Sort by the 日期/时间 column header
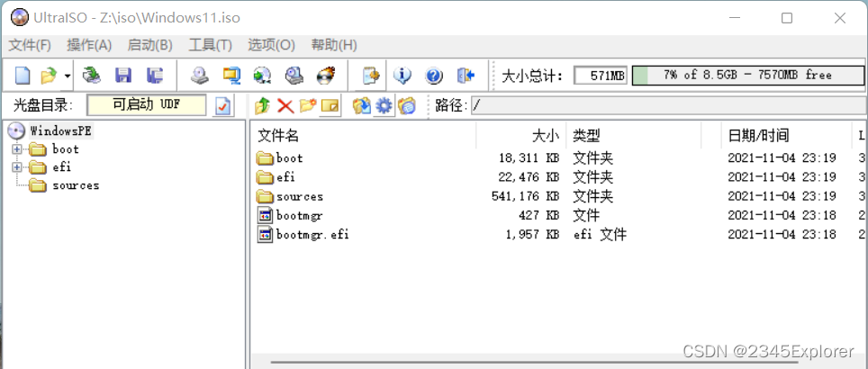Screen dimensions: 868x369 [758, 136]
